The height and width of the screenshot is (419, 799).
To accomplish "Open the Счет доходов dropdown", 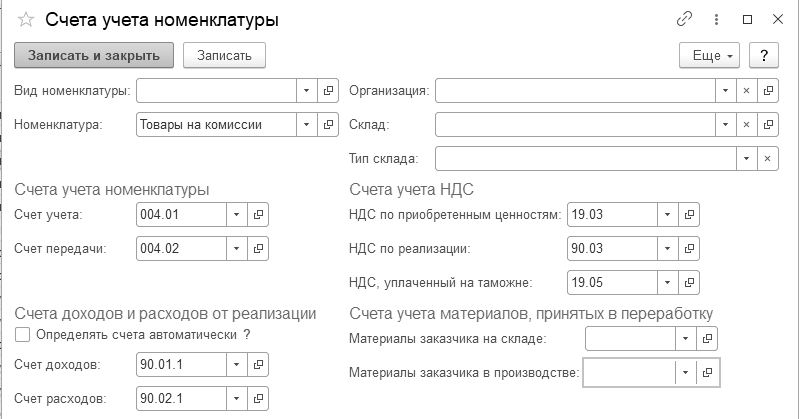I will [x=236, y=365].
